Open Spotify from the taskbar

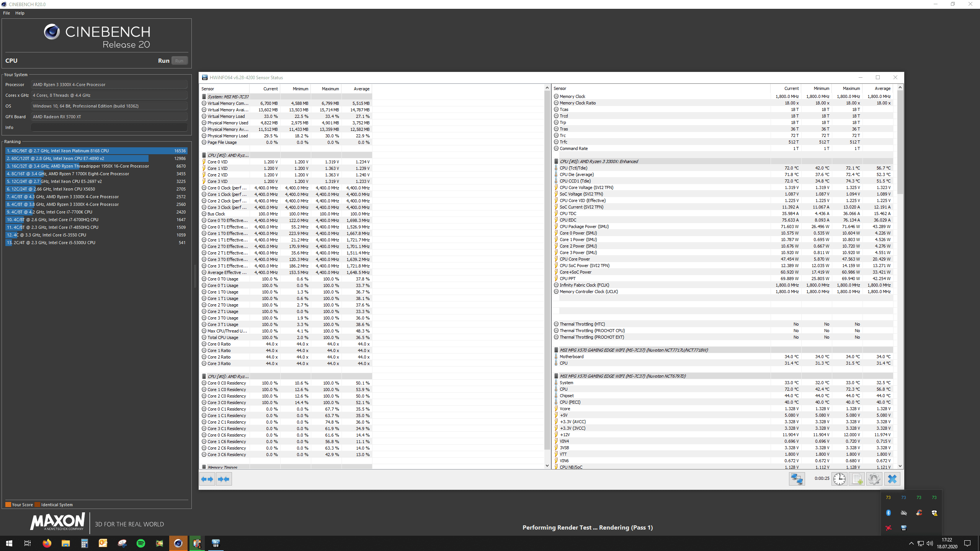click(141, 543)
